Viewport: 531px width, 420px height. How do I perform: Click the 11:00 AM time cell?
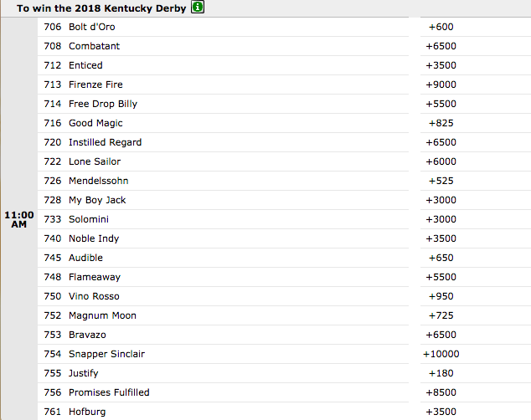coord(19,219)
